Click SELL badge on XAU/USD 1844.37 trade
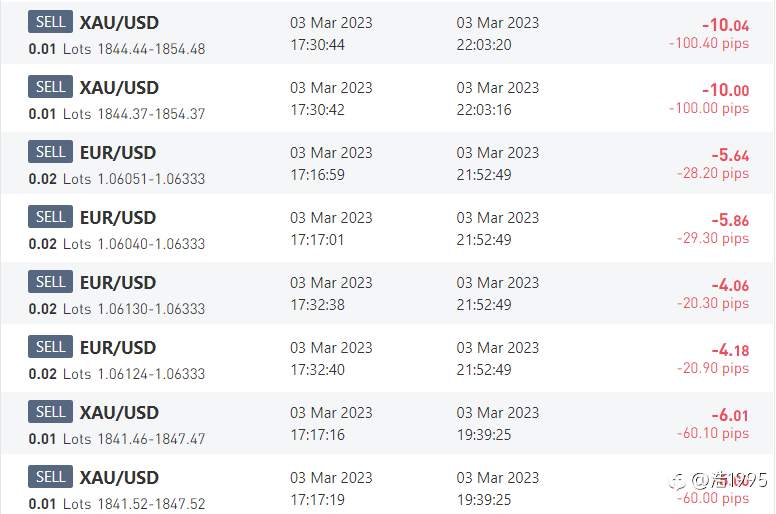 click(50, 87)
